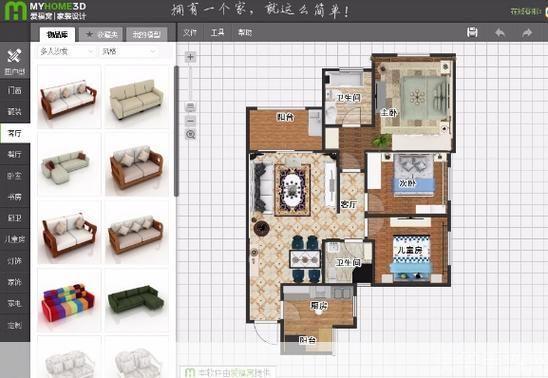Open the 文件 file menu
Screen dimensions: 548x378
190,32
